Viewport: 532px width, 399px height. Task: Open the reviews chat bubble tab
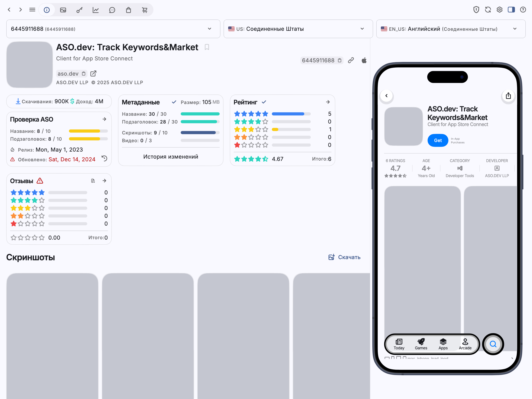point(112,10)
